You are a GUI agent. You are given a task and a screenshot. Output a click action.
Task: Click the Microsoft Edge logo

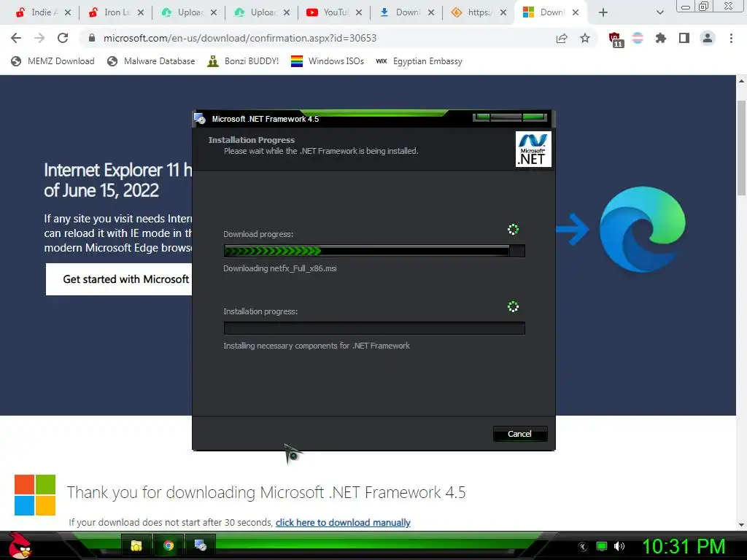pyautogui.click(x=642, y=230)
